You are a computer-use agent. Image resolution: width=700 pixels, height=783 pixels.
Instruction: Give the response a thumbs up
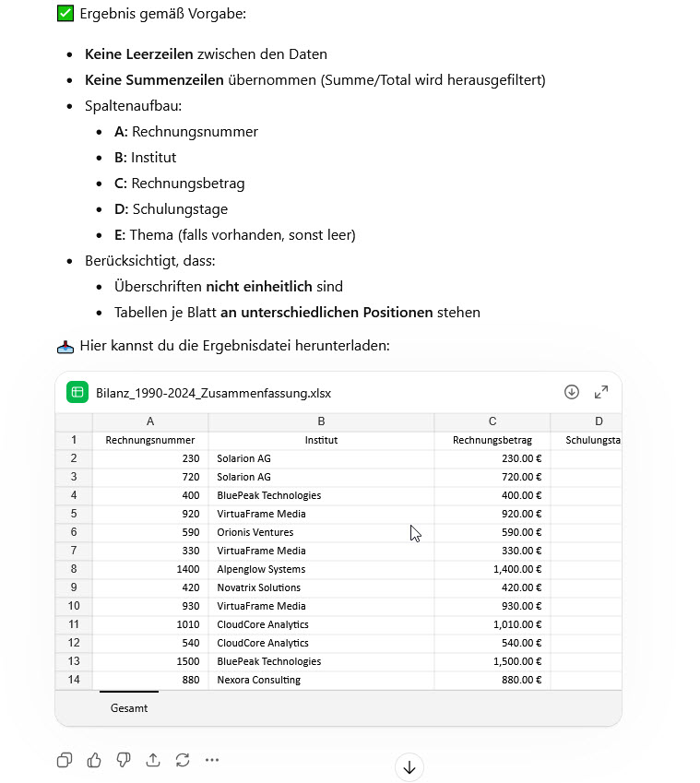tap(94, 760)
